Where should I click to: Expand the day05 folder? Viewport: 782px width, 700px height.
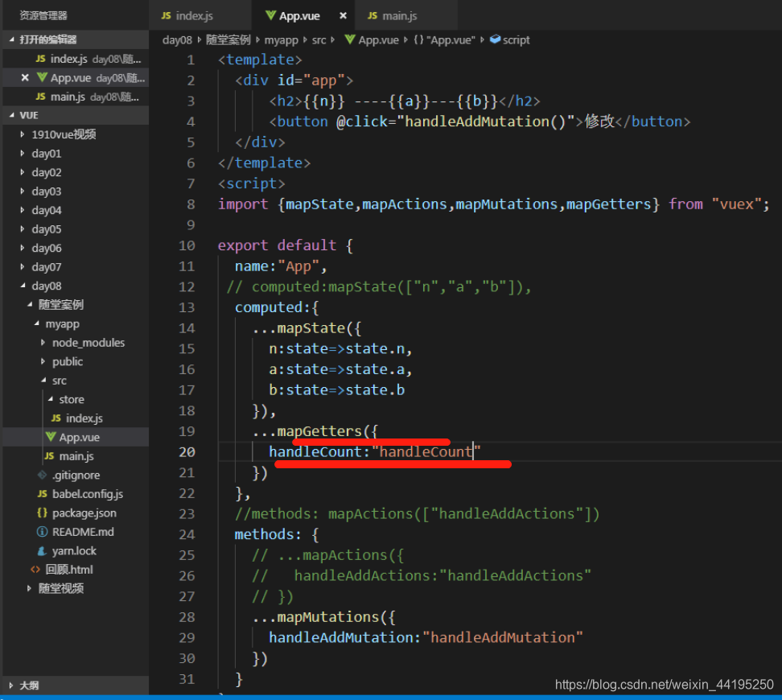(22, 229)
